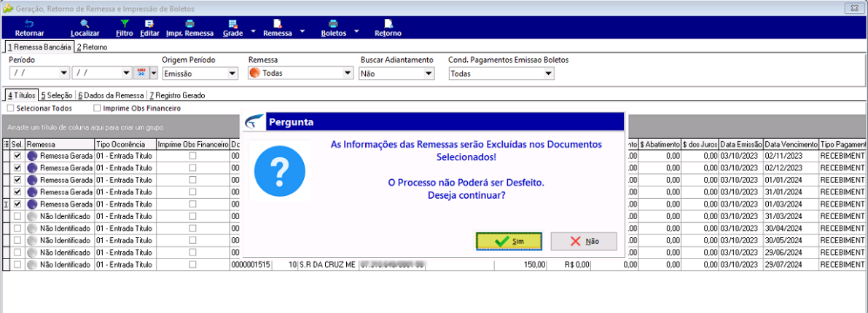The image size is (868, 313).
Task: Click the gray status icon of row due 30/05/2024
Action: [31, 240]
